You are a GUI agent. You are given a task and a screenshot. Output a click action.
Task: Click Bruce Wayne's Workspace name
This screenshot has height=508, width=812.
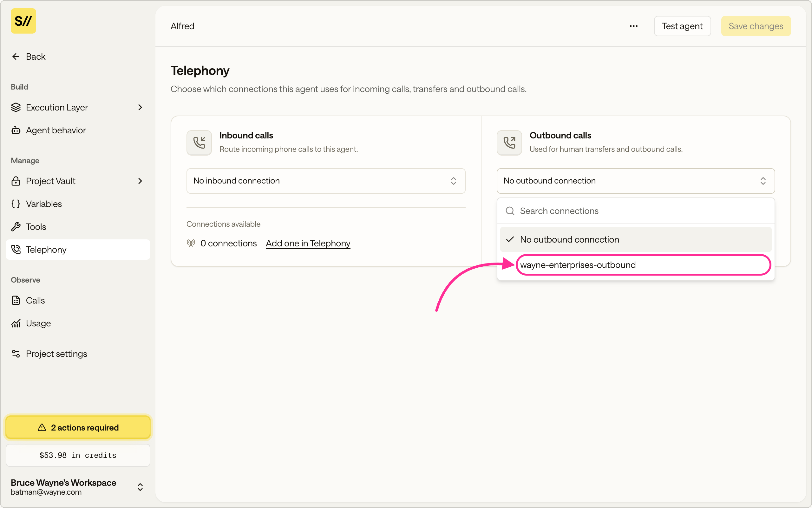pos(63,483)
